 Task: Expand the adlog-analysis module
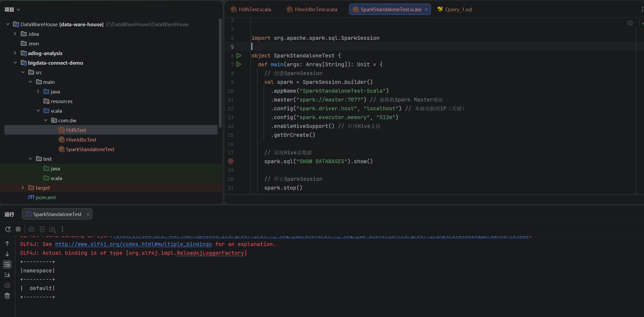[x=15, y=53]
